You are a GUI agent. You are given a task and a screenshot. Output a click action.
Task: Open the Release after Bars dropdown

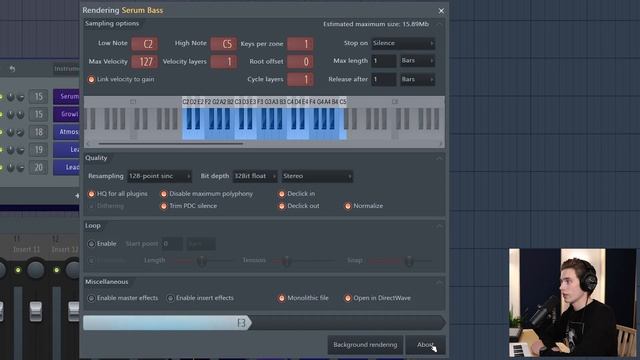coord(417,79)
